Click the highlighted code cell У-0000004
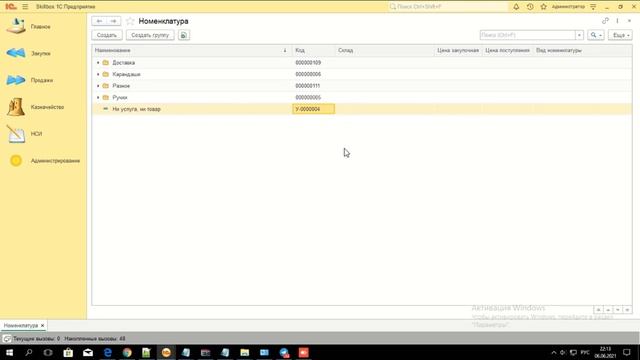Image resolution: width=640 pixels, height=360 pixels. point(313,109)
